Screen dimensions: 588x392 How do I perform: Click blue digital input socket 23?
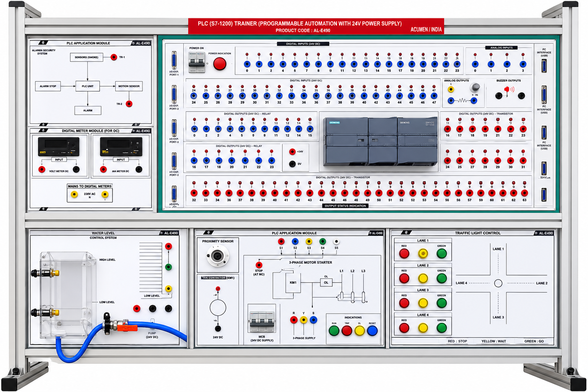tap(457, 64)
